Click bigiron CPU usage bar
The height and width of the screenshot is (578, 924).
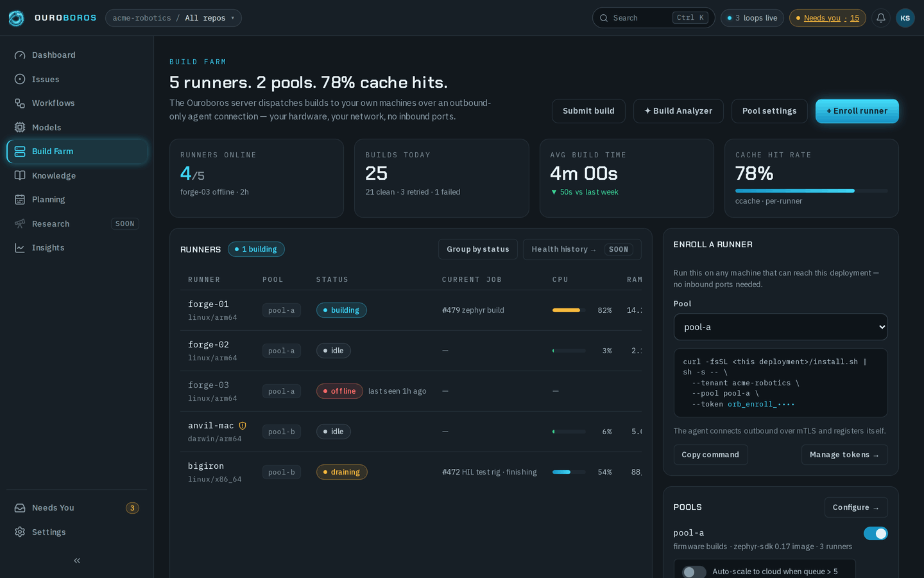pyautogui.click(x=569, y=472)
